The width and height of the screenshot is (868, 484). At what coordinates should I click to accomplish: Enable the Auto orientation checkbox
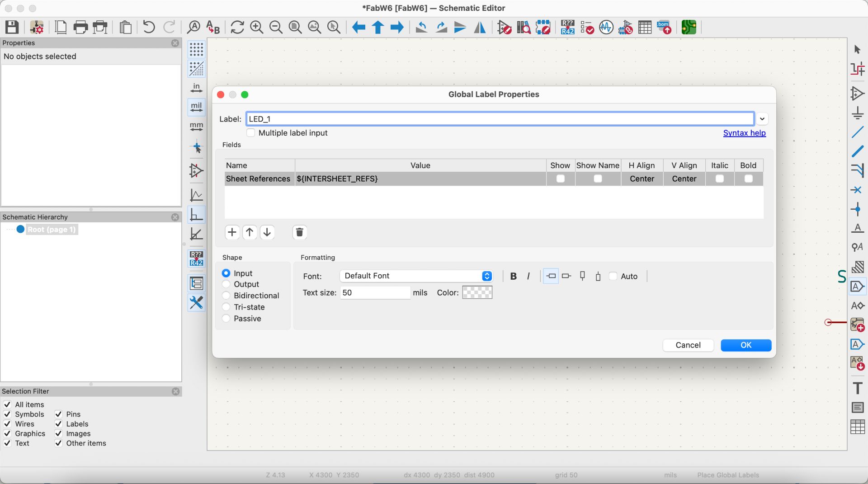click(x=613, y=276)
